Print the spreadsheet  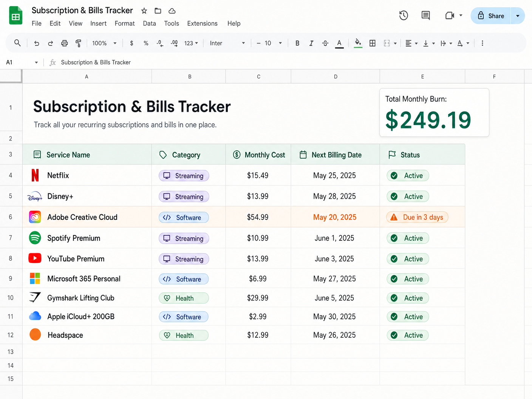click(x=65, y=43)
